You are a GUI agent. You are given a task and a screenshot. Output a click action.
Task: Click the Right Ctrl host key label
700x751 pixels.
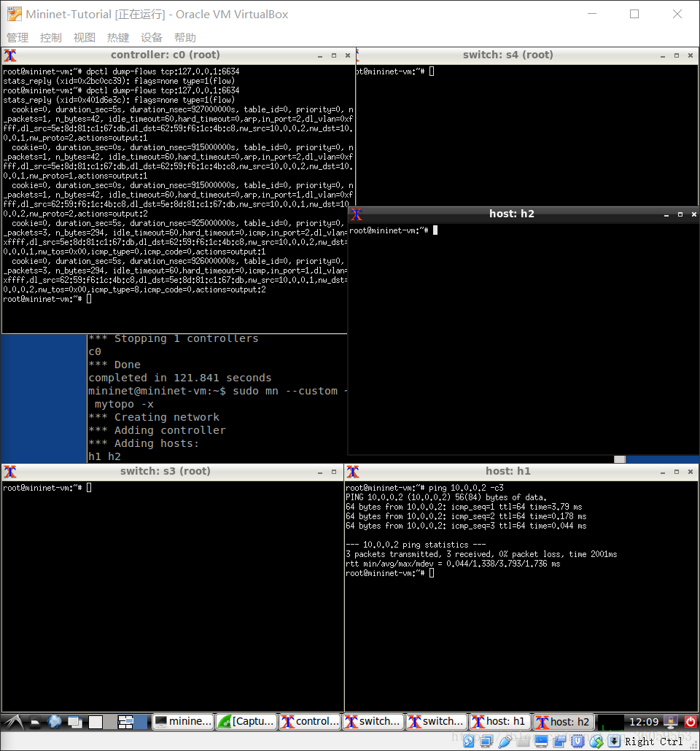coord(653,742)
